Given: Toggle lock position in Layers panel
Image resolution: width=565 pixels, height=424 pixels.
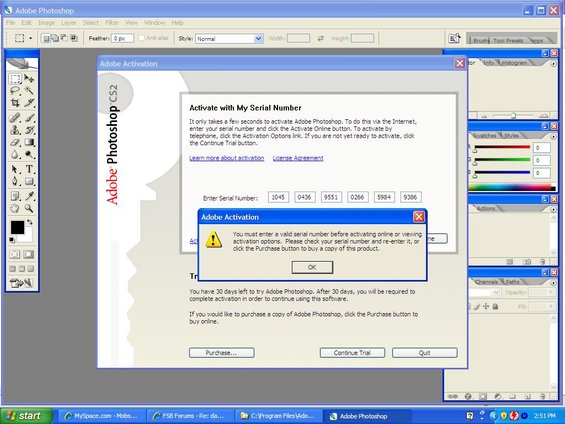Looking at the screenshot, I should (486, 307).
